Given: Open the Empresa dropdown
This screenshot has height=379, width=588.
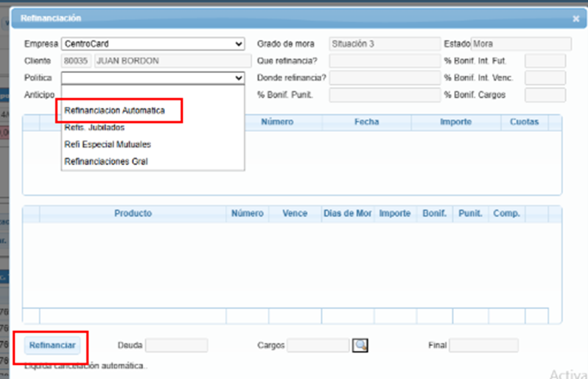Looking at the screenshot, I should pos(153,44).
